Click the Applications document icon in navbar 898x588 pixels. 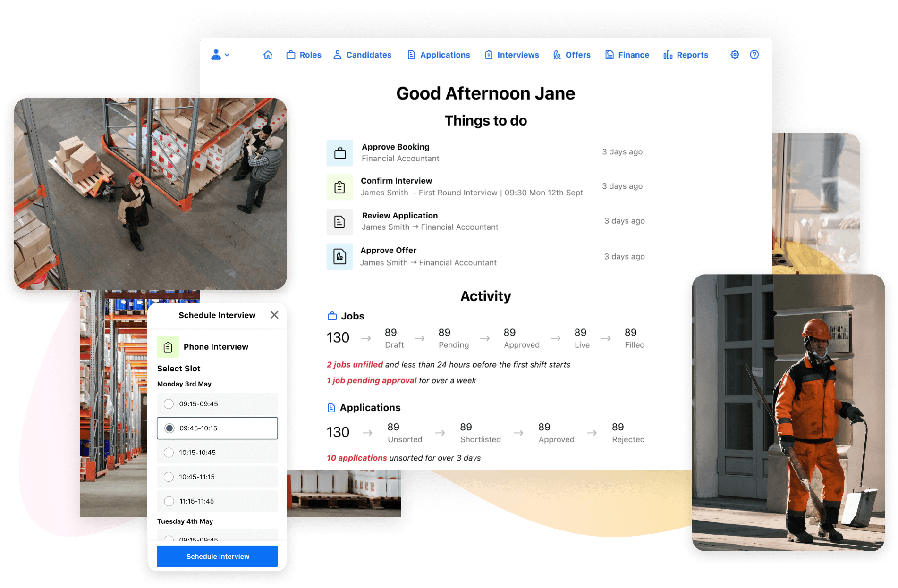click(x=412, y=55)
